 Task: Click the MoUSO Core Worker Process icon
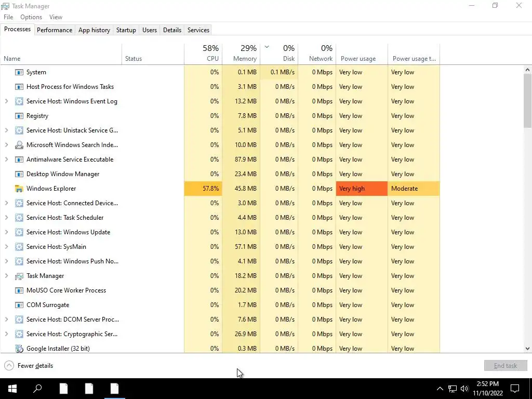point(19,291)
